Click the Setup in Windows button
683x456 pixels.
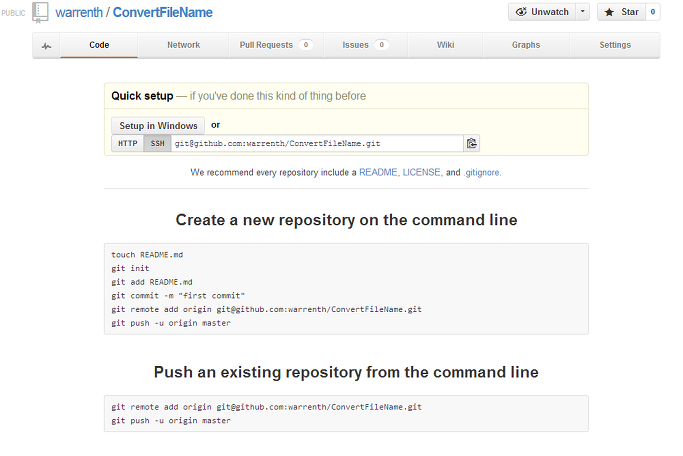[158, 125]
